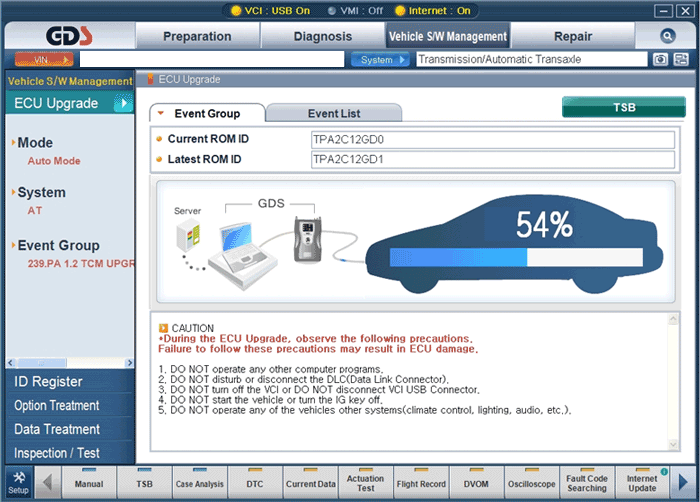Click the screen layout icon beside the camera
This screenshot has width=700, height=502.
[x=681, y=59]
